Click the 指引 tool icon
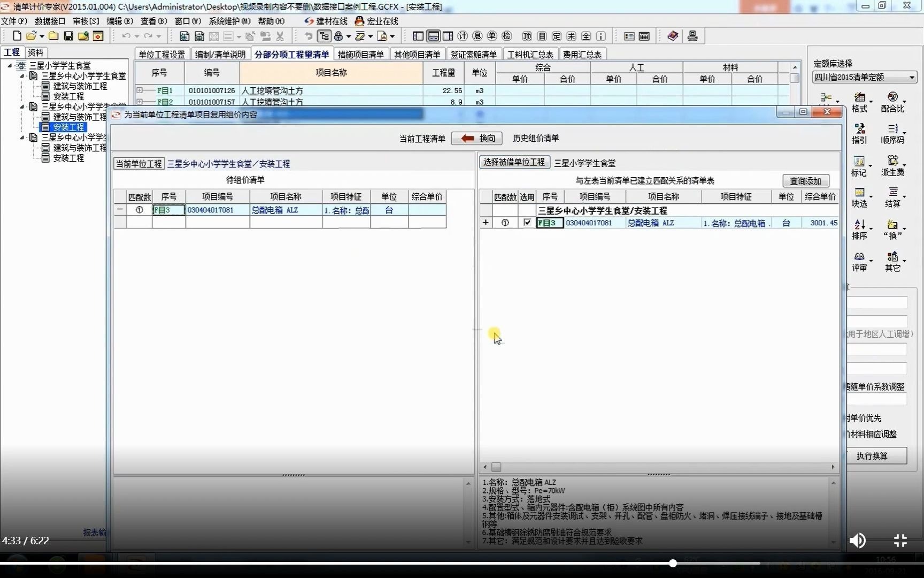The width and height of the screenshot is (924, 578). tap(859, 134)
